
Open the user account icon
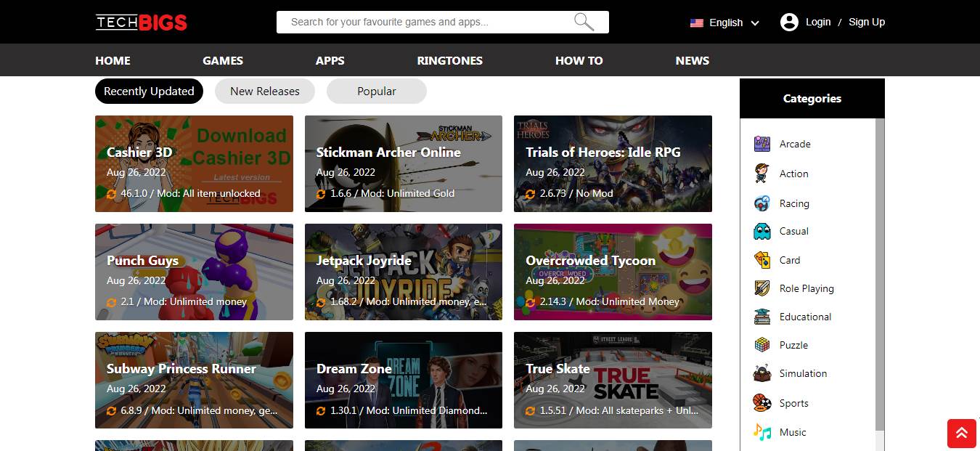click(789, 22)
